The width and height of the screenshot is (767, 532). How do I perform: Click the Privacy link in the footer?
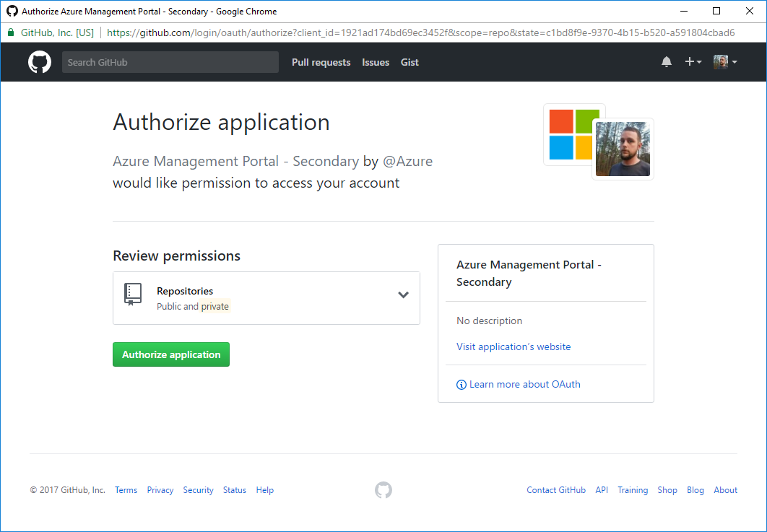coord(160,490)
